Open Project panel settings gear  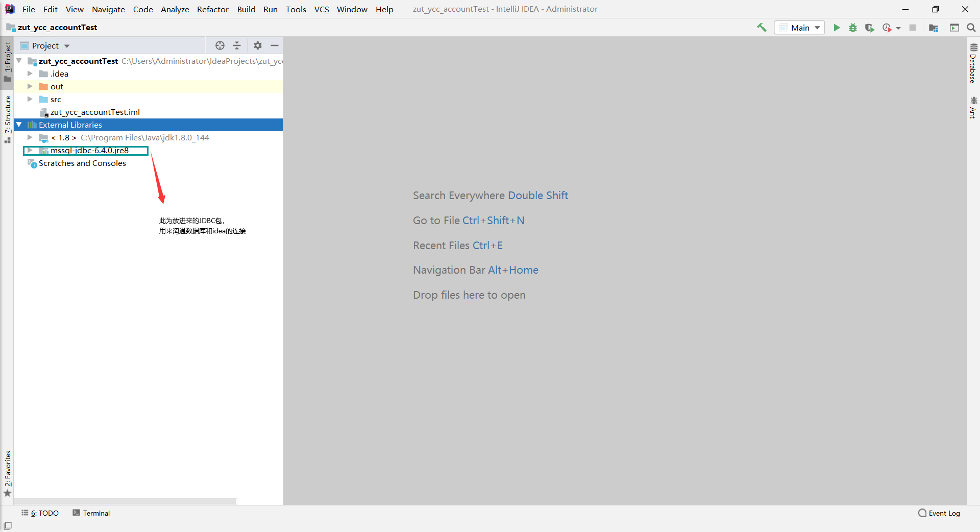tap(258, 45)
